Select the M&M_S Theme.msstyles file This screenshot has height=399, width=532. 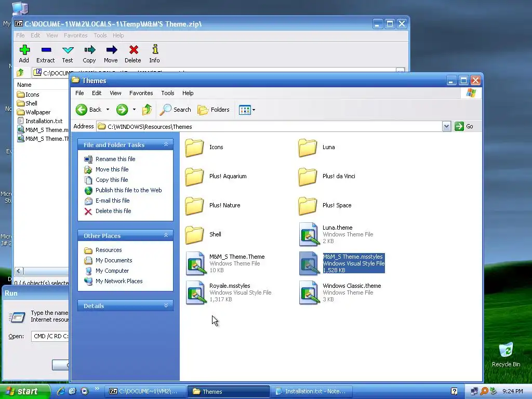(342, 263)
